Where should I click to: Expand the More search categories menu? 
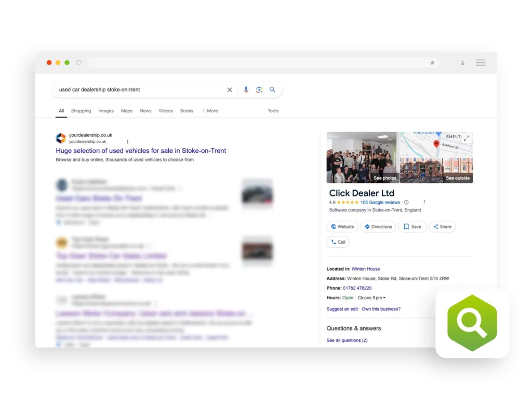[210, 111]
